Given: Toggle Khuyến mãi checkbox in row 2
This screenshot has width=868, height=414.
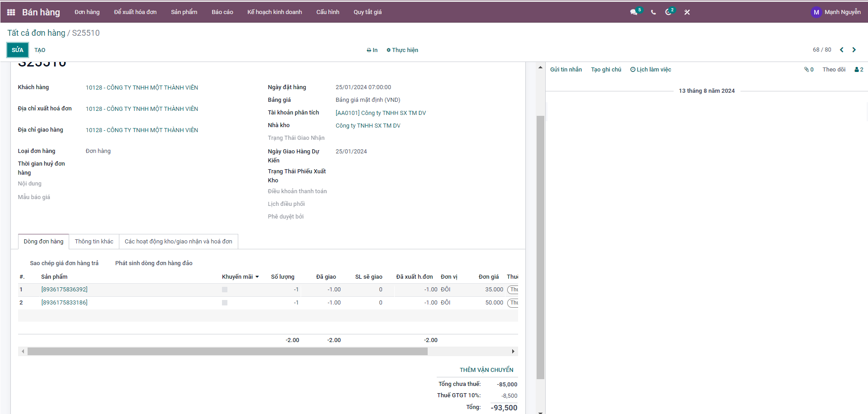Looking at the screenshot, I should click(x=225, y=303).
